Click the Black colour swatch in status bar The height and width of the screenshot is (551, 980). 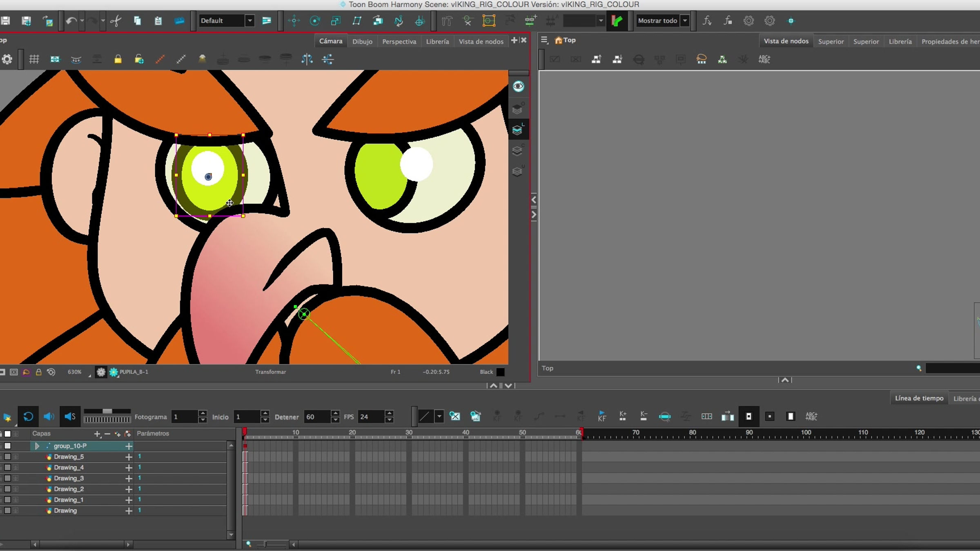pyautogui.click(x=500, y=372)
